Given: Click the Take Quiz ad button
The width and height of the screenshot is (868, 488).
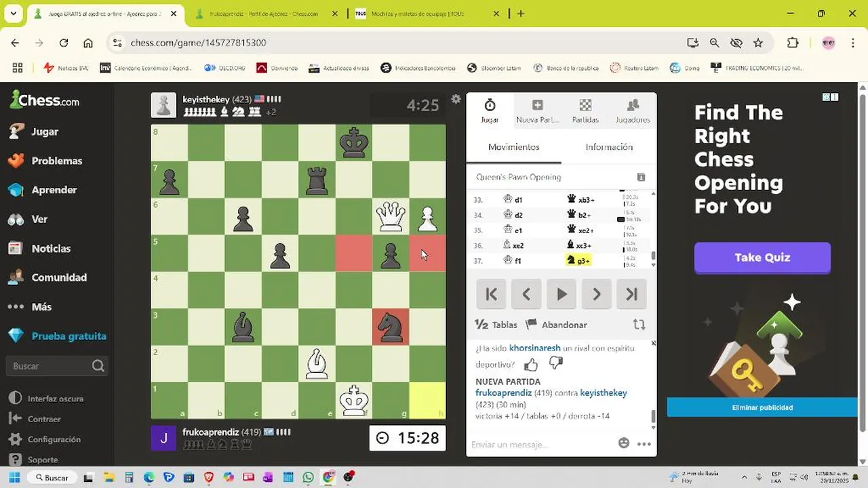Looking at the screenshot, I should 762,258.
